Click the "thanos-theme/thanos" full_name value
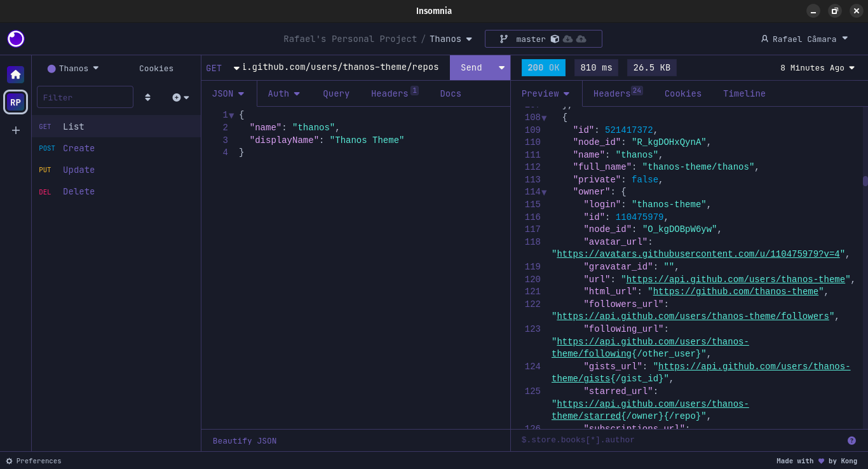The height and width of the screenshot is (469, 868). [698, 167]
